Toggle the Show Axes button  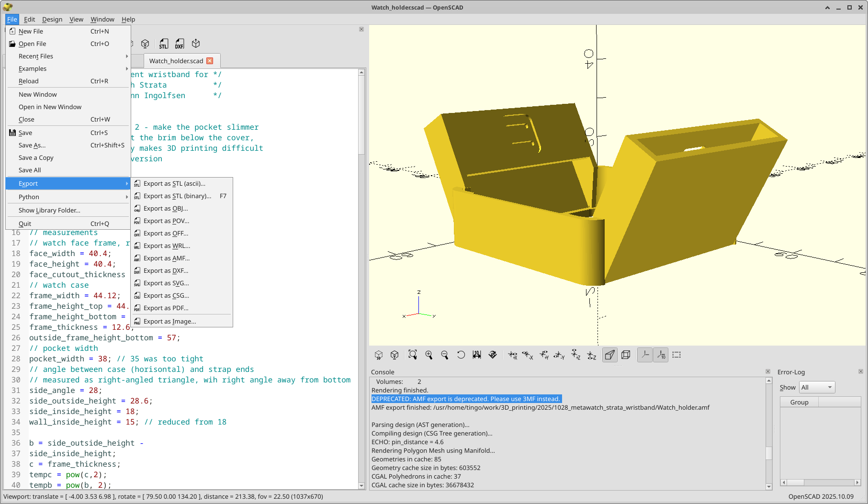click(645, 355)
